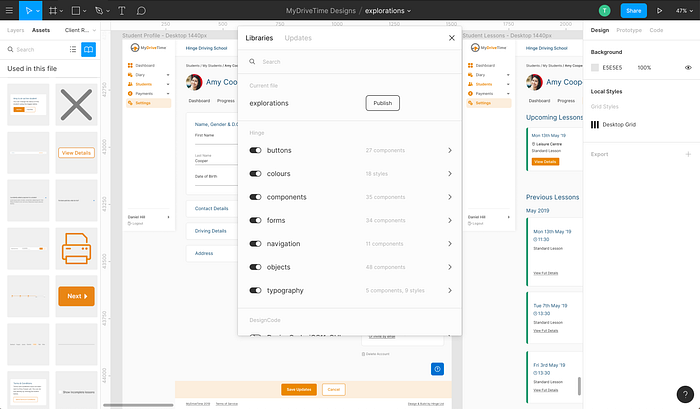Expand the buttons library chevron
This screenshot has width=700, height=409.
coord(450,150)
